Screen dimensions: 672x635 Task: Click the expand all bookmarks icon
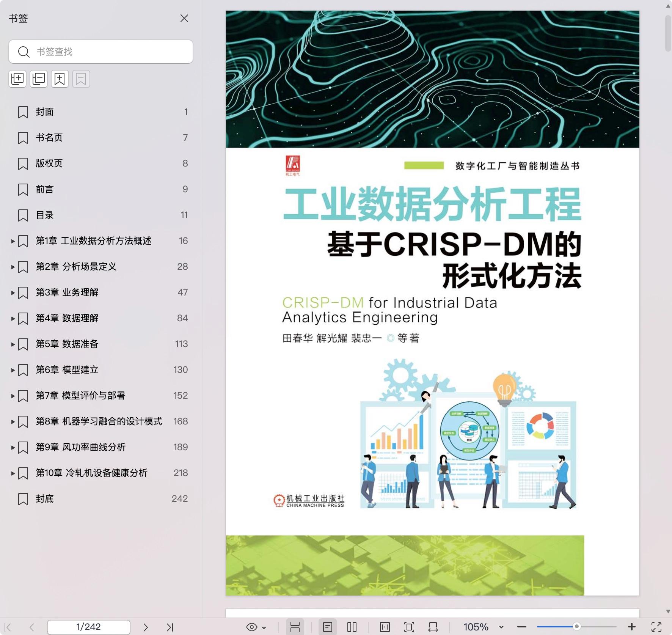(x=17, y=79)
